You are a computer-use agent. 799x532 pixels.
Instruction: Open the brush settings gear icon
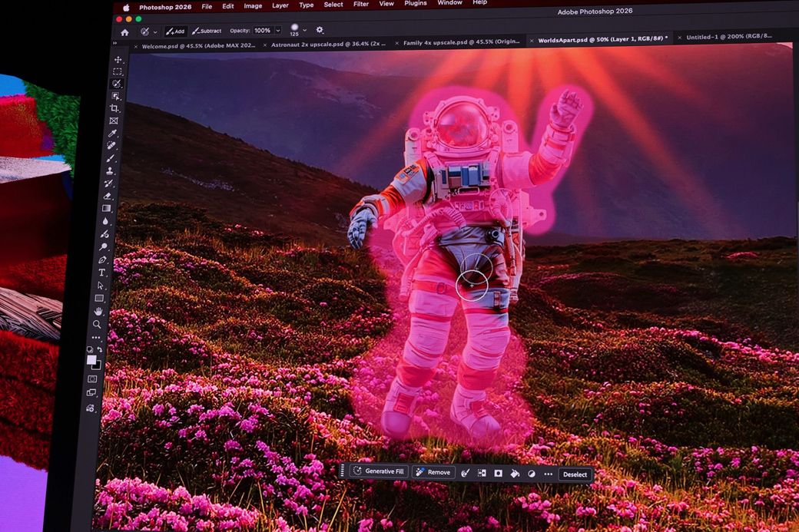320,30
